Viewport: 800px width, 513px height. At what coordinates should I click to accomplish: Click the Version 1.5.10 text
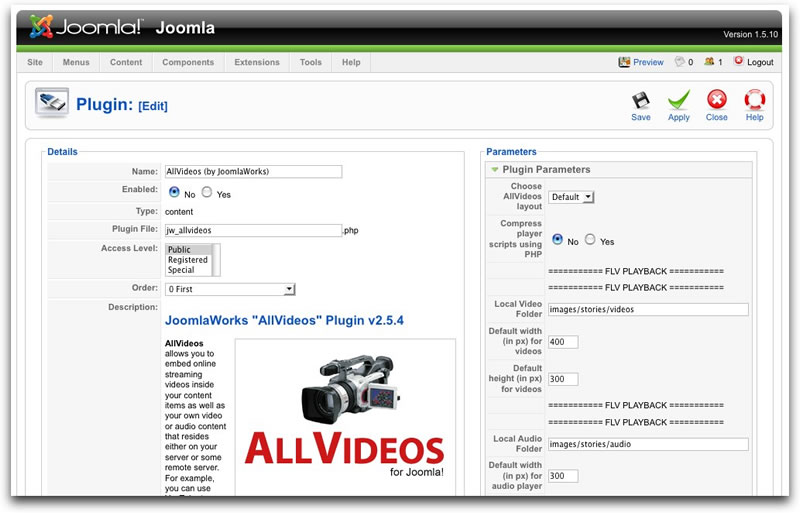[x=751, y=35]
